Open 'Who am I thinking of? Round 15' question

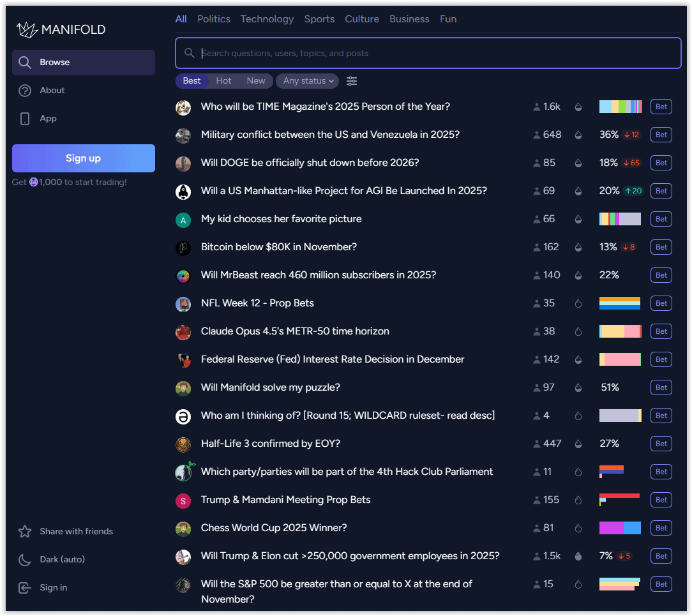(348, 416)
